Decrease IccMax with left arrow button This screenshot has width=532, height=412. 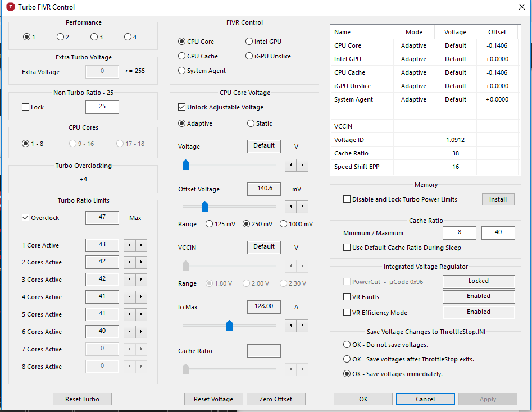tap(291, 326)
